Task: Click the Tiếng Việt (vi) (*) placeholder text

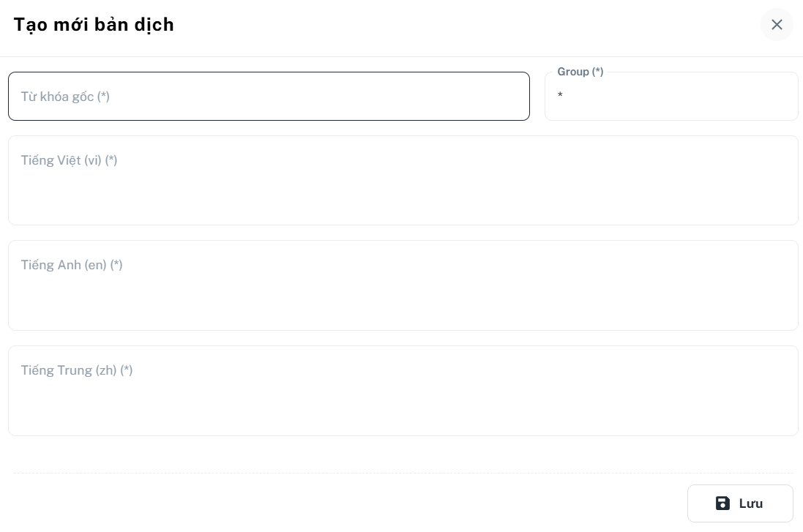Action: [69, 160]
